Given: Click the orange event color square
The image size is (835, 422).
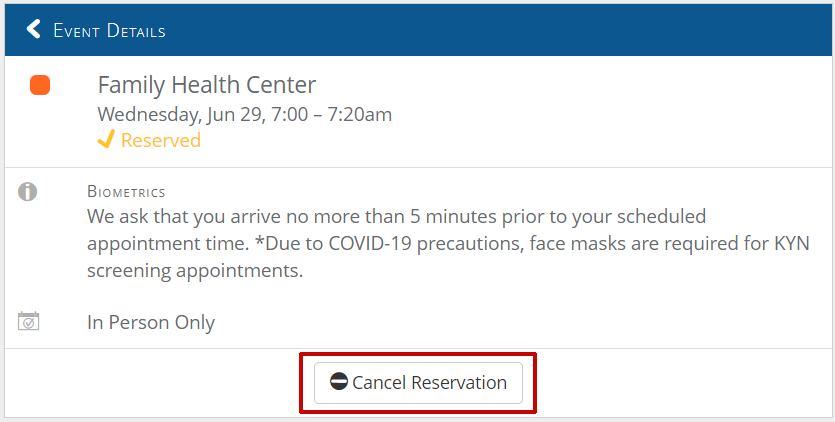Looking at the screenshot, I should (40, 85).
